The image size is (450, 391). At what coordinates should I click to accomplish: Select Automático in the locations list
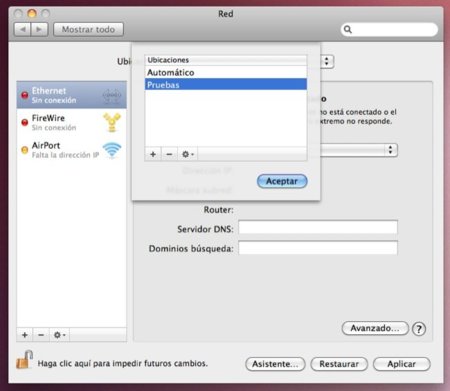[x=226, y=72]
